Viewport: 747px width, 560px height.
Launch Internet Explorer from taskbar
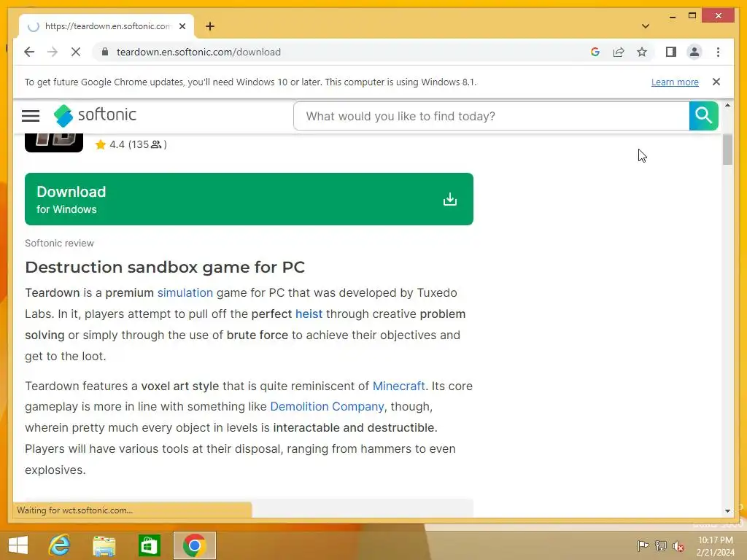(x=60, y=545)
